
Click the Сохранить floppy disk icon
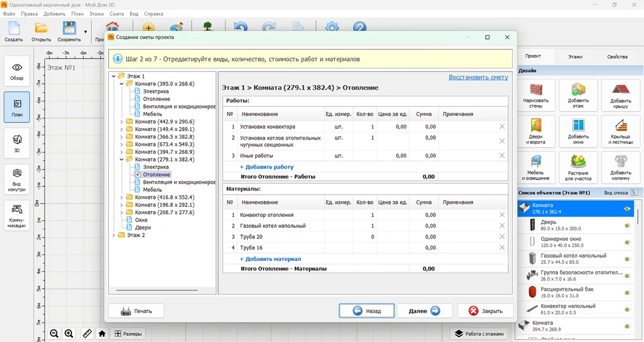coord(69,28)
